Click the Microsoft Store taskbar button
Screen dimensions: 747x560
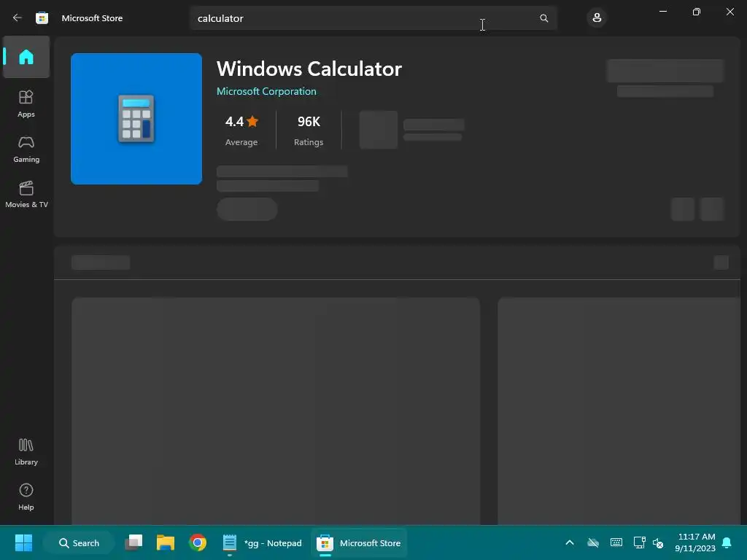[359, 542]
